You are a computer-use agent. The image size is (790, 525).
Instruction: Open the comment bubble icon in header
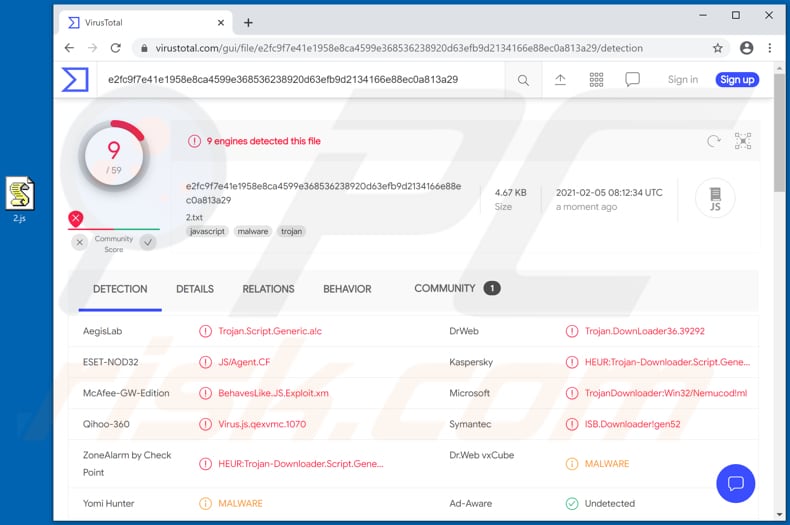[x=632, y=80]
